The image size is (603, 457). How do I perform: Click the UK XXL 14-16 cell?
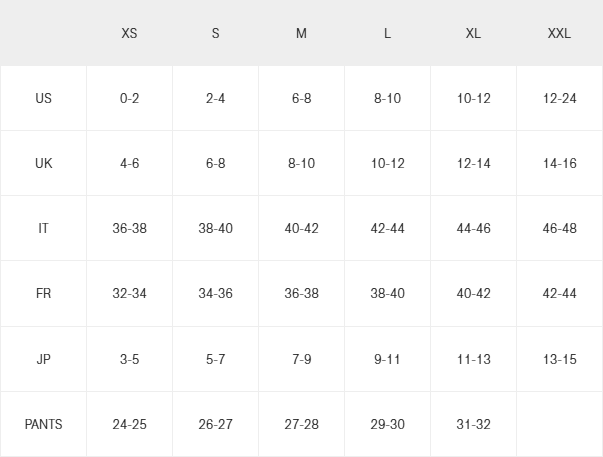559,163
